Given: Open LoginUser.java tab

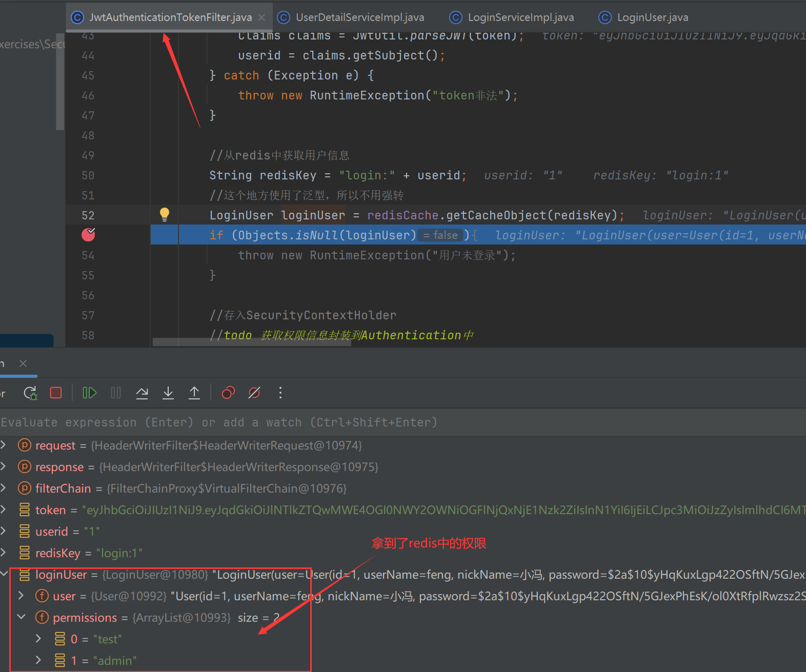Looking at the screenshot, I should pyautogui.click(x=643, y=17).
